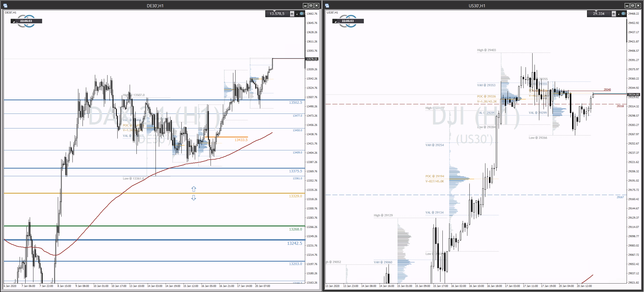Viewport: 644px width, 292px height.
Task: Click the US30',H1 window title bar text
Action: [x=477, y=6]
